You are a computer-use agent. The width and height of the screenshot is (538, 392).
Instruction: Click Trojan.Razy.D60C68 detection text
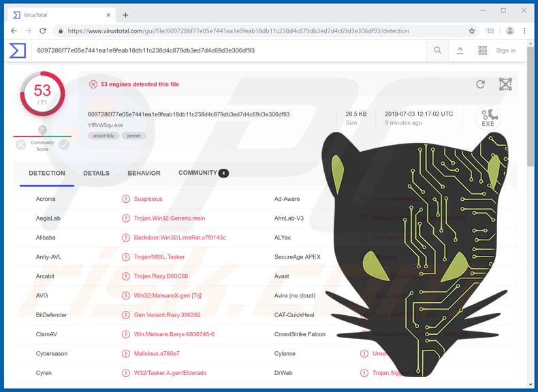click(161, 276)
